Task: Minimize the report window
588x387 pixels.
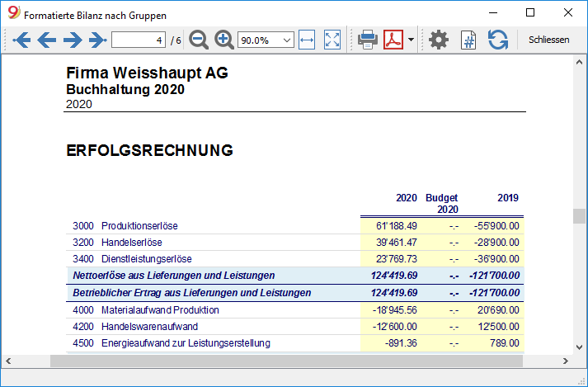Action: 493,12
